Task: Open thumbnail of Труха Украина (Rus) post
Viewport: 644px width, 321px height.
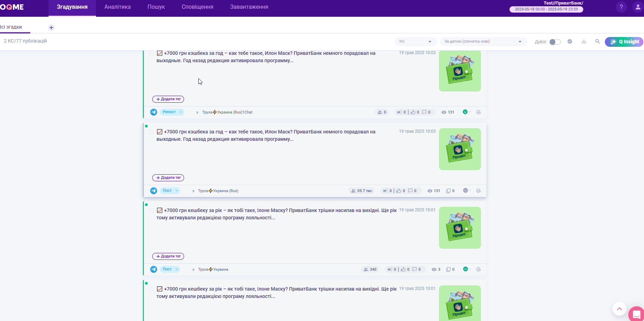Action: click(460, 149)
